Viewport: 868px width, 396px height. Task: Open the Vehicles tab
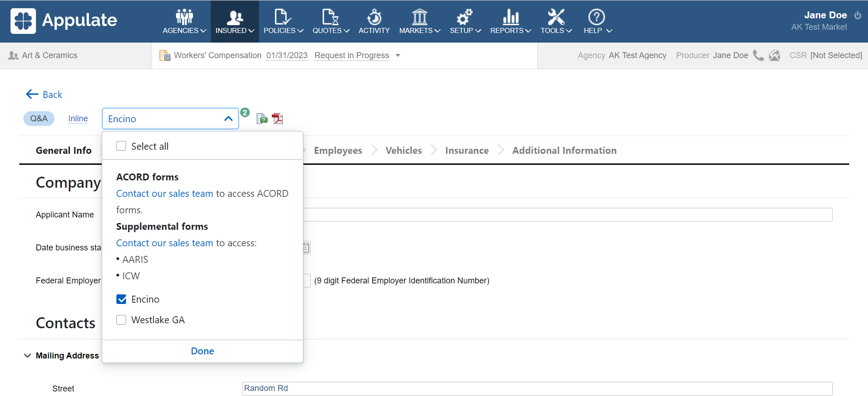point(404,151)
